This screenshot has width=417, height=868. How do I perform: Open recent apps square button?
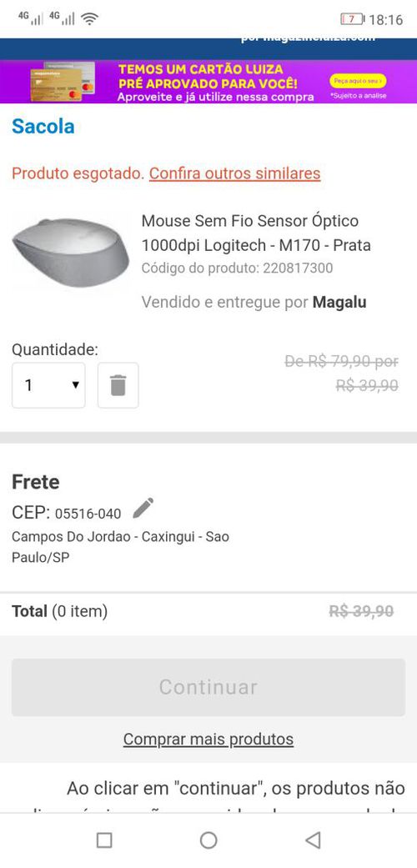104,840
